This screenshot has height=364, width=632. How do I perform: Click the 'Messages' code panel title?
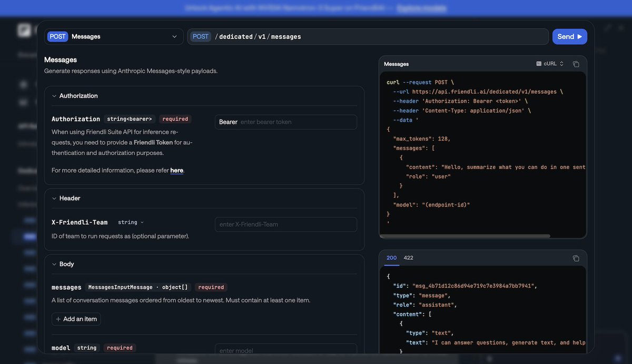coord(397,64)
